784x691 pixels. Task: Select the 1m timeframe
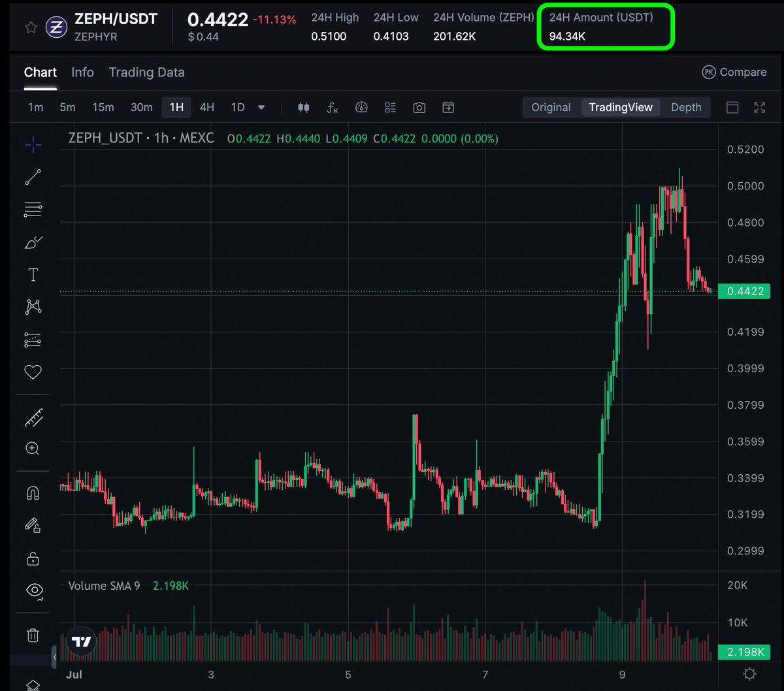tap(35, 108)
